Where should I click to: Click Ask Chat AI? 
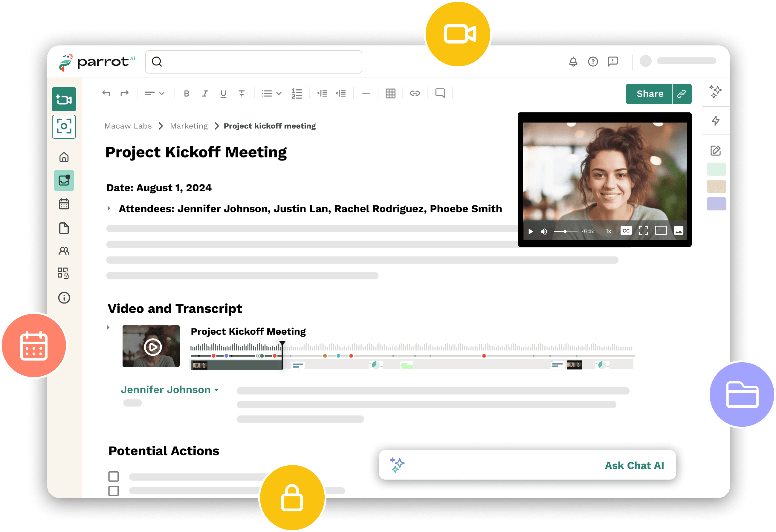[x=634, y=465]
